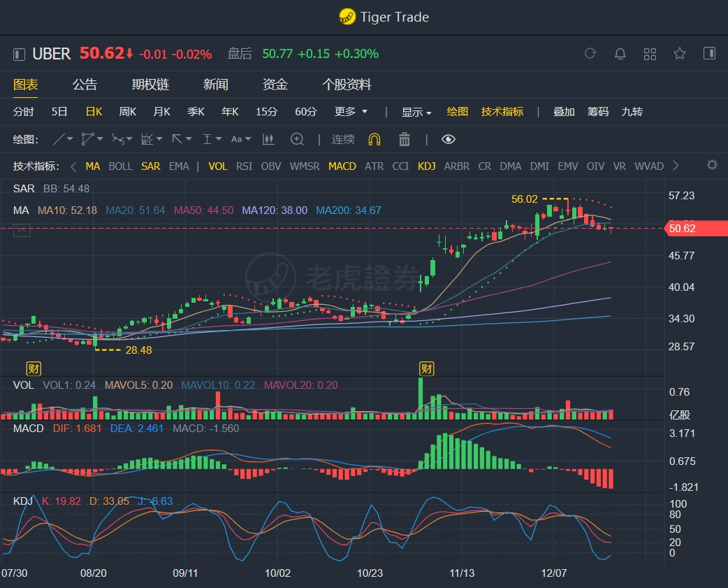The height and width of the screenshot is (588, 728).
Task: Select the wave pattern drawing tool
Action: coord(118,139)
